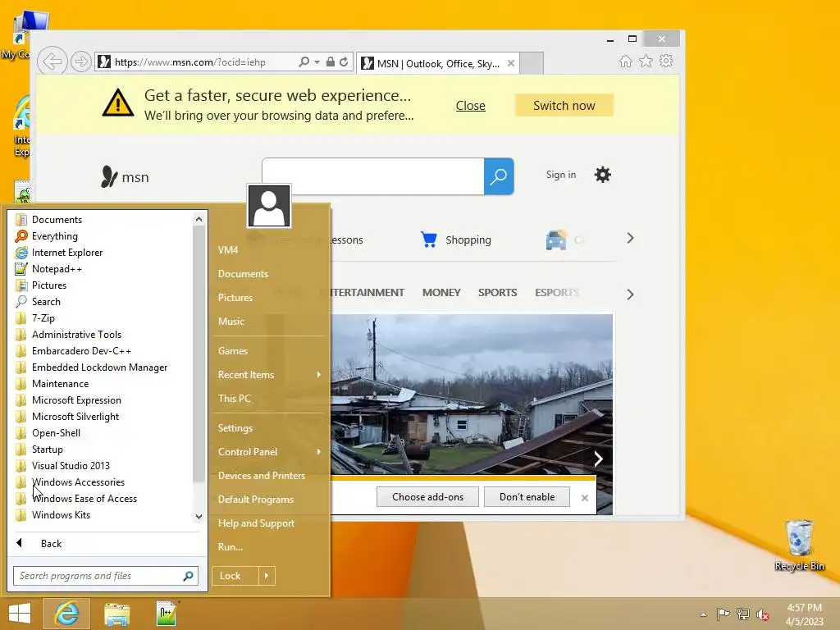Open Help and Support in Start menu
Screen dimensions: 840x630
(256, 523)
